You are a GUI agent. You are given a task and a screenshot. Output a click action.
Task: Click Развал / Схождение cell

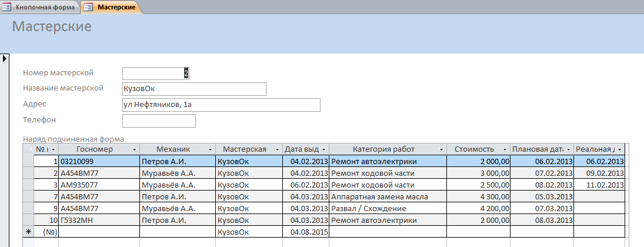(388, 208)
